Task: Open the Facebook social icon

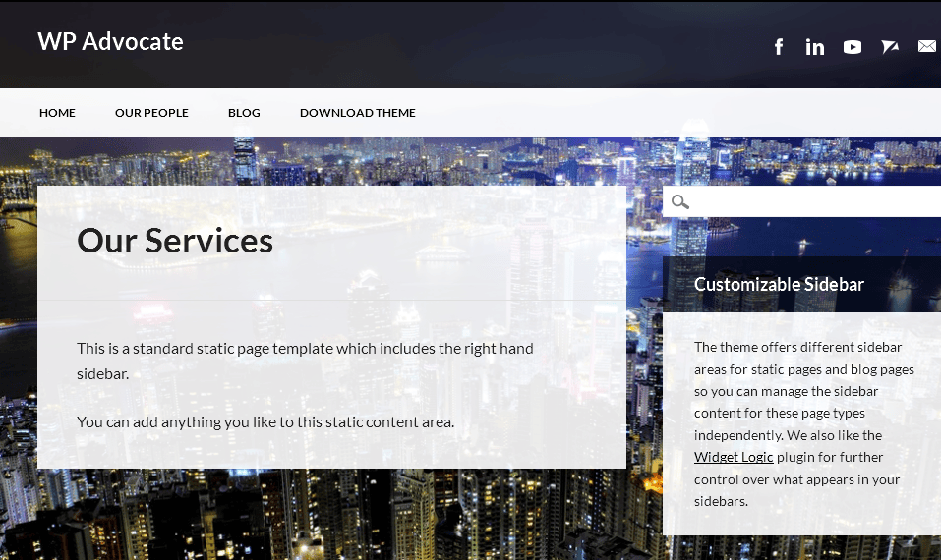Action: pos(779,47)
